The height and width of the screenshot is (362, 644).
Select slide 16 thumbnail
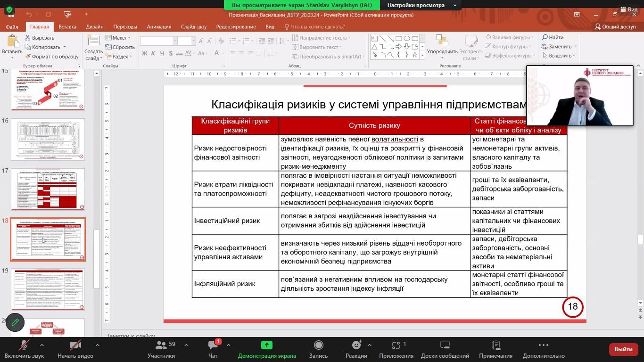[x=48, y=140]
